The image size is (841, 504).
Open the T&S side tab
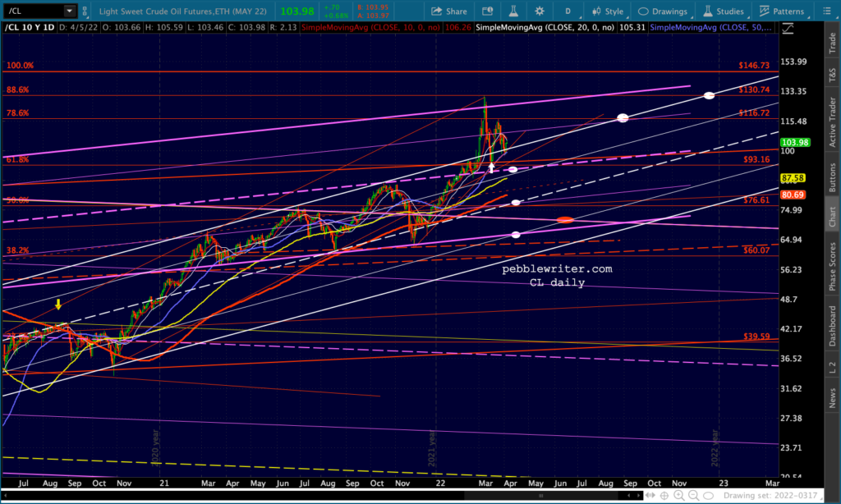click(833, 75)
